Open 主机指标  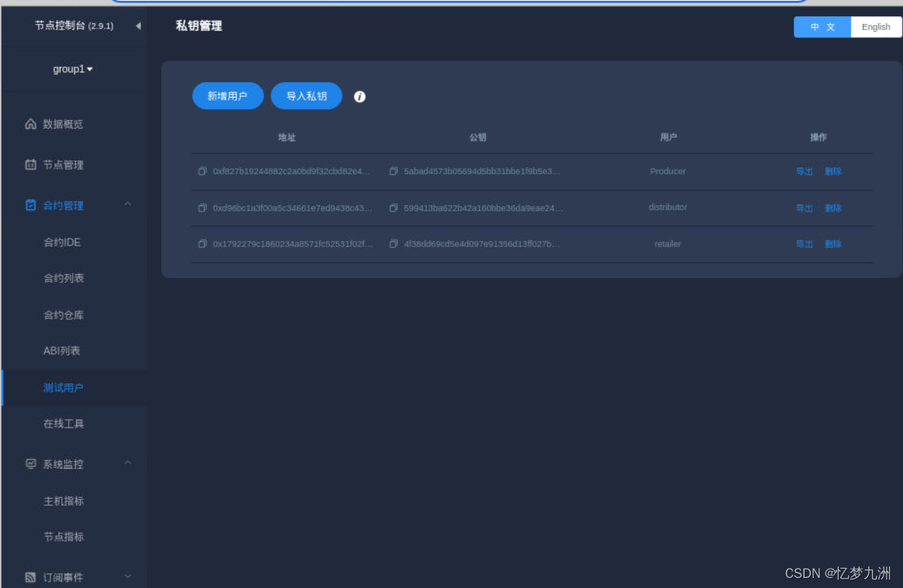click(x=64, y=502)
